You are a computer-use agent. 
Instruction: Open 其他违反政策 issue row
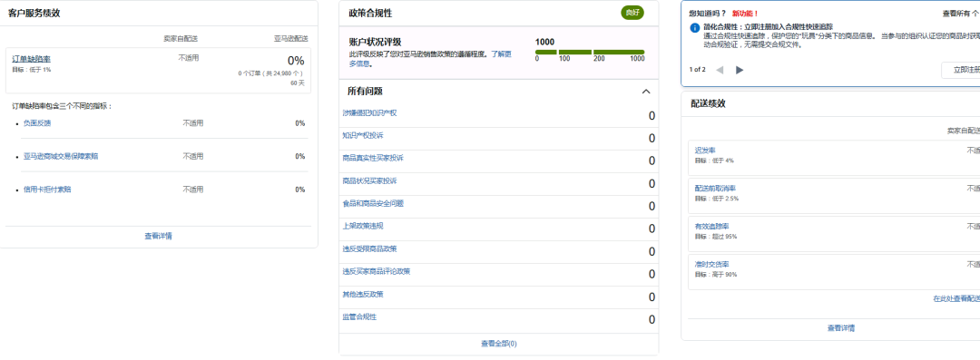tap(499, 297)
